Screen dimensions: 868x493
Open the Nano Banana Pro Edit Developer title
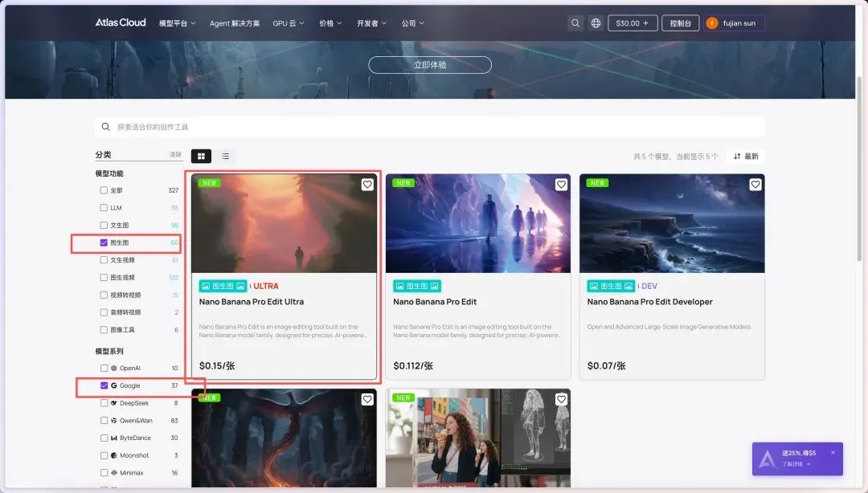(x=650, y=302)
